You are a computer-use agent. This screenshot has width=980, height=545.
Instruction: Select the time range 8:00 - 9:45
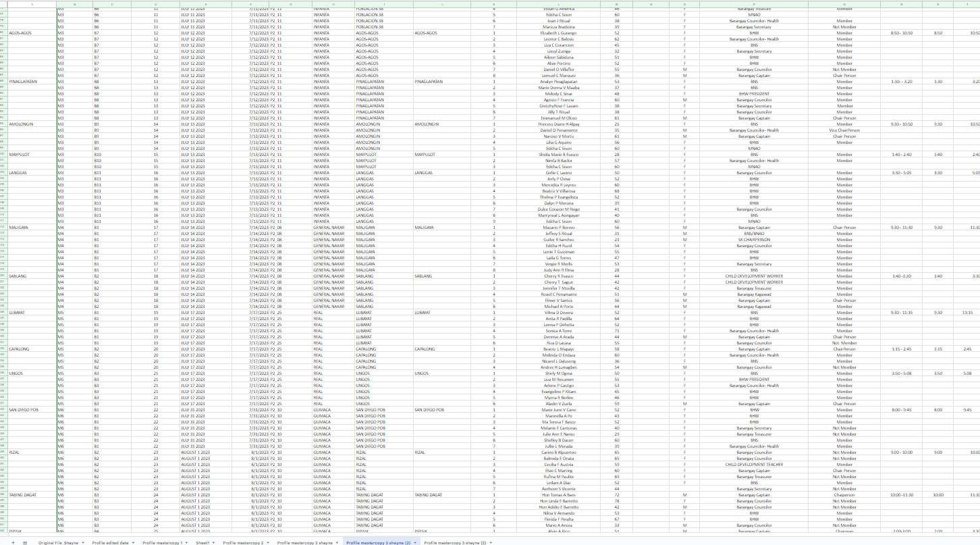point(902,410)
